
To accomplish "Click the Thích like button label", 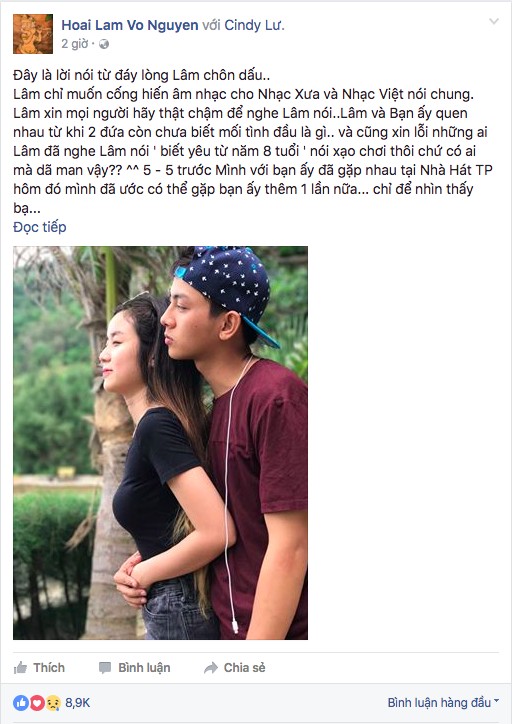I will [49, 668].
